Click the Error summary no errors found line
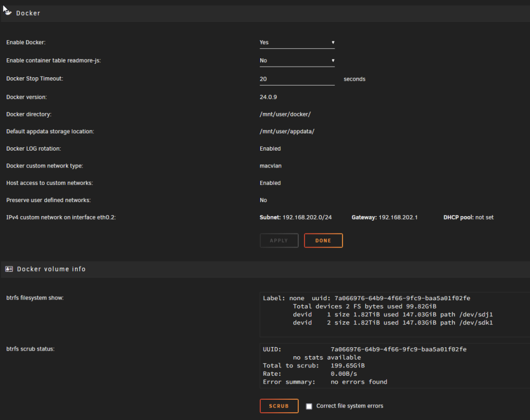The width and height of the screenshot is (530, 420). click(325, 382)
